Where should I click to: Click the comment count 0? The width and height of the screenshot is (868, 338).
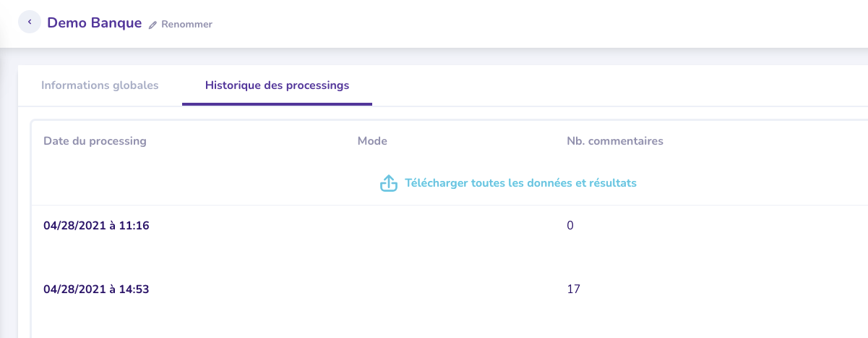570,226
